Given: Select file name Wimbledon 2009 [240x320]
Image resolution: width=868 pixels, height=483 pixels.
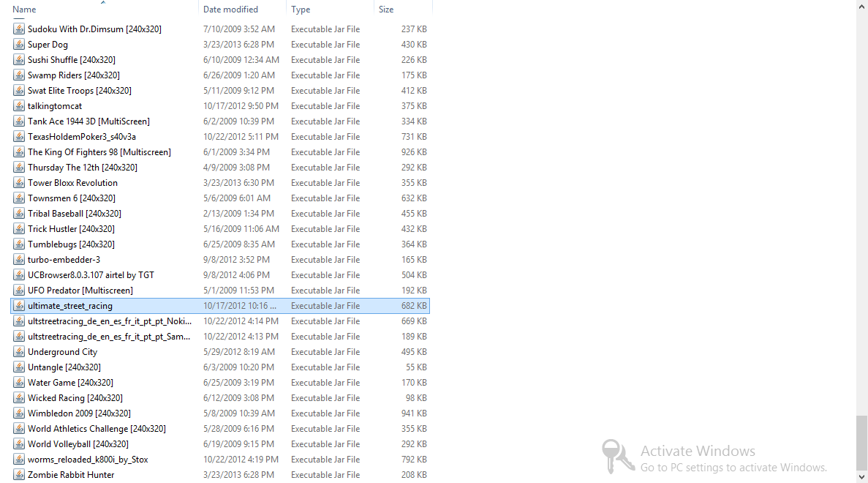Looking at the screenshot, I should pyautogui.click(x=79, y=413).
